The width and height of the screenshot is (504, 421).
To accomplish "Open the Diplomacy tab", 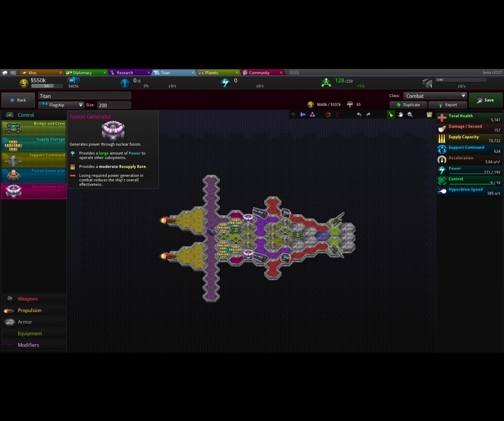I will coord(83,73).
